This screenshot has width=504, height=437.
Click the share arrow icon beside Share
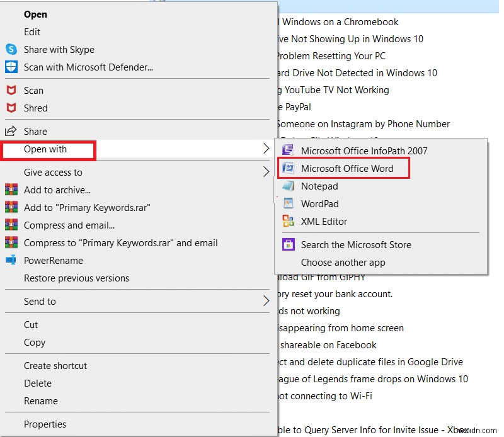tap(11, 131)
